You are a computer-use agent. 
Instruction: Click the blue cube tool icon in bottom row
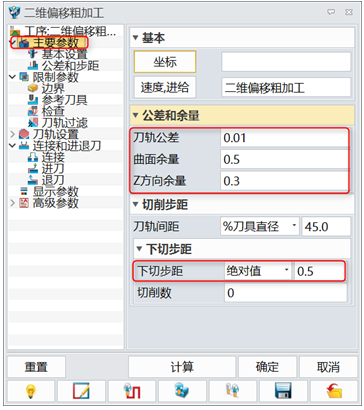click(182, 390)
